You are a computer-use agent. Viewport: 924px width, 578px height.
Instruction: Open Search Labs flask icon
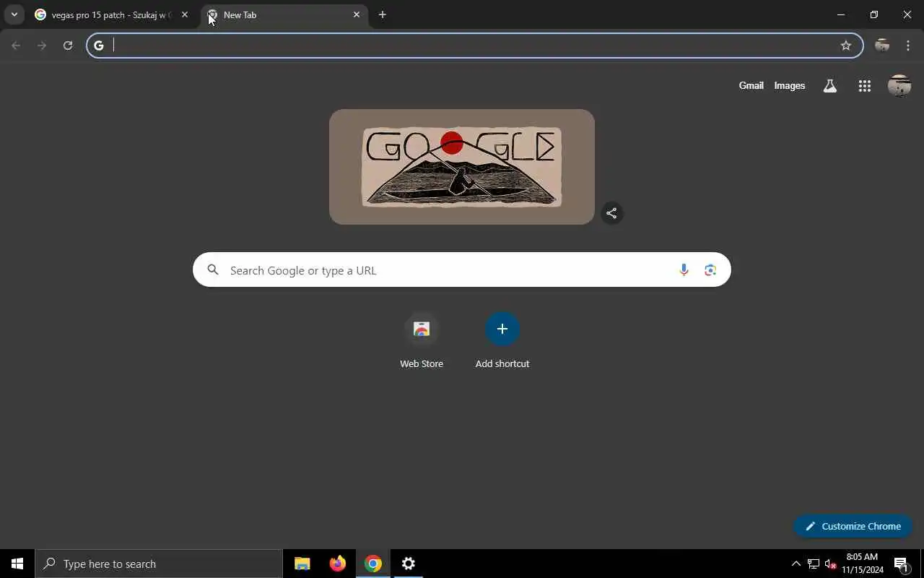coord(830,86)
